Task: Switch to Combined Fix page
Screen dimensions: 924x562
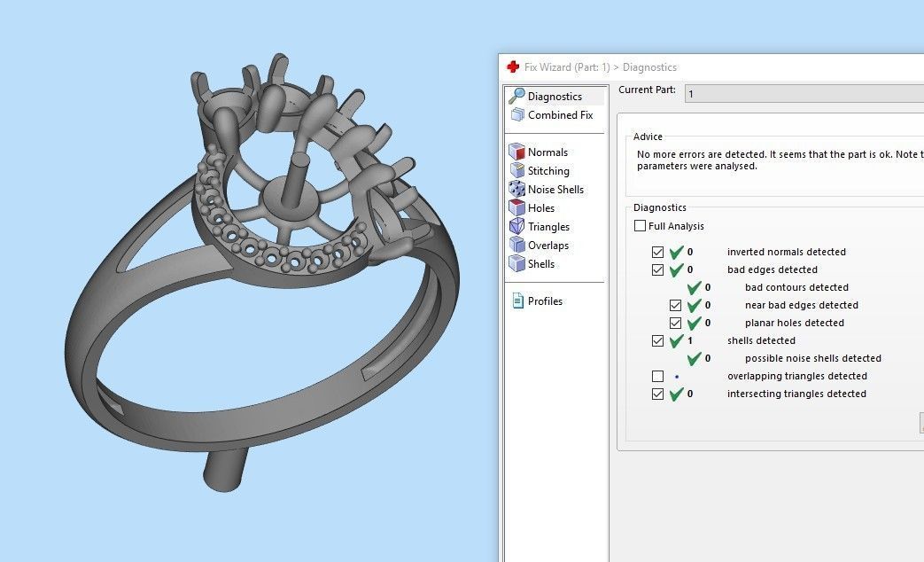Action: pyautogui.click(x=561, y=115)
